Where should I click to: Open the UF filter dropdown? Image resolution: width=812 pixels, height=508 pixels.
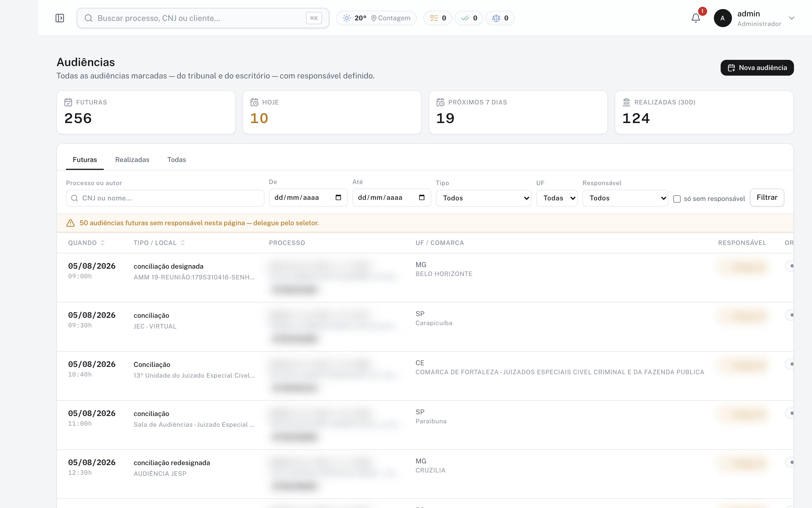[x=557, y=198]
